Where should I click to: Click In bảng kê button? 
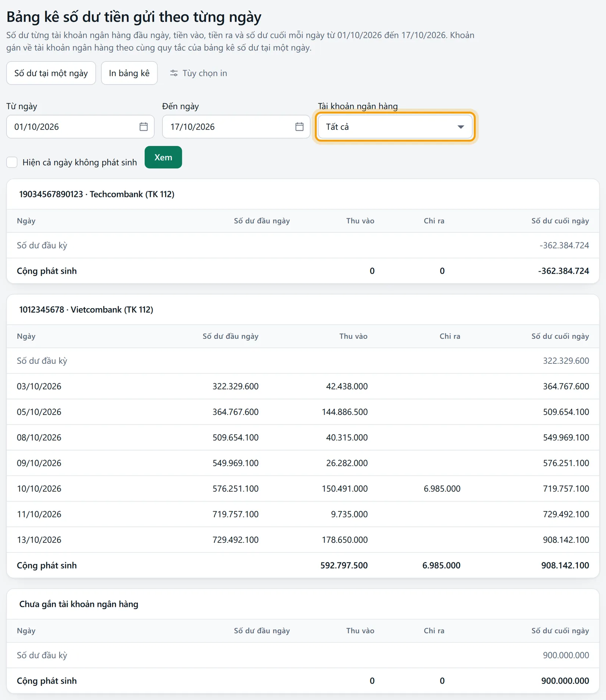129,73
